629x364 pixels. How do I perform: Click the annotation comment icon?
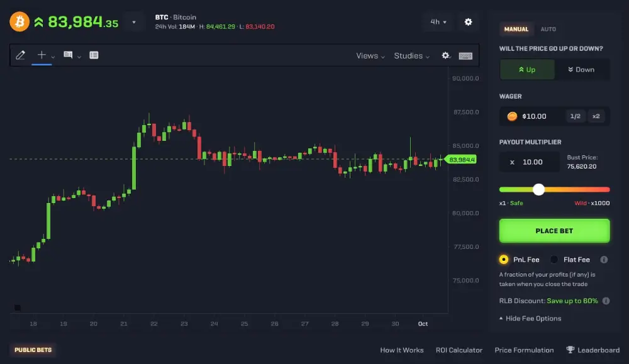click(68, 55)
